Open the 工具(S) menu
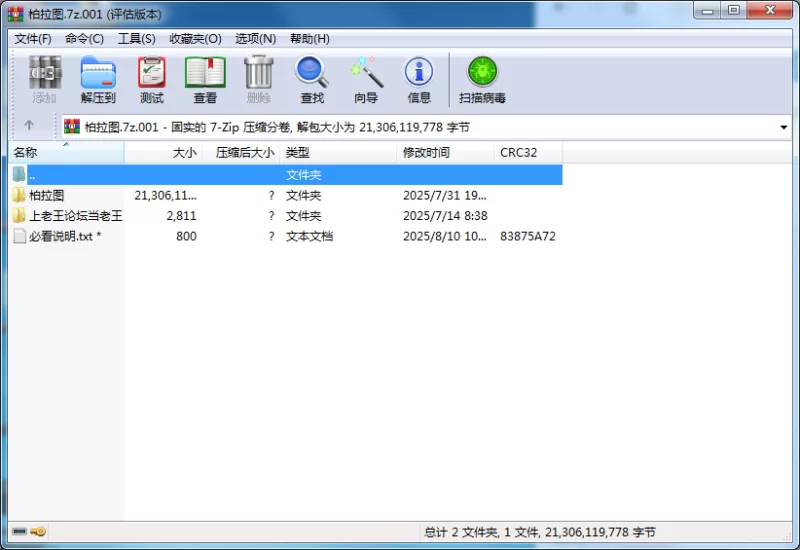800x550 pixels. click(137, 39)
